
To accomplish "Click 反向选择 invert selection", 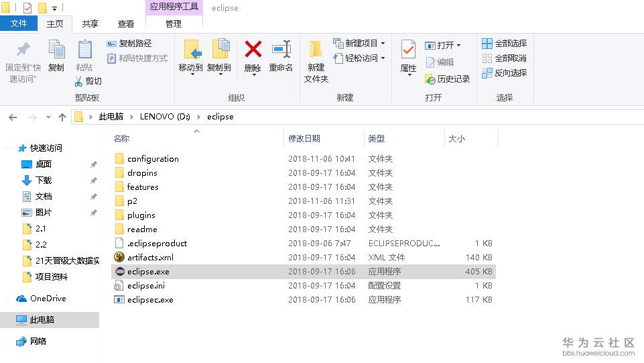I will point(505,72).
